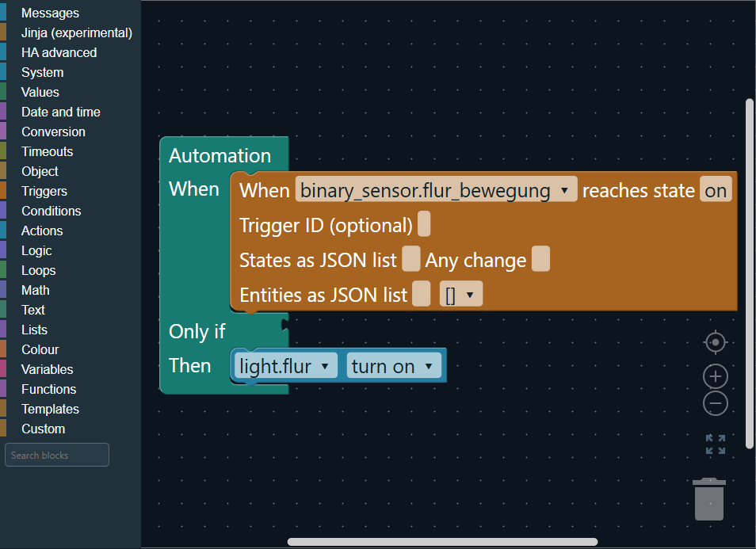Screen dimensions: 756x549
Task: Open the Conditions category
Action: (71, 211)
